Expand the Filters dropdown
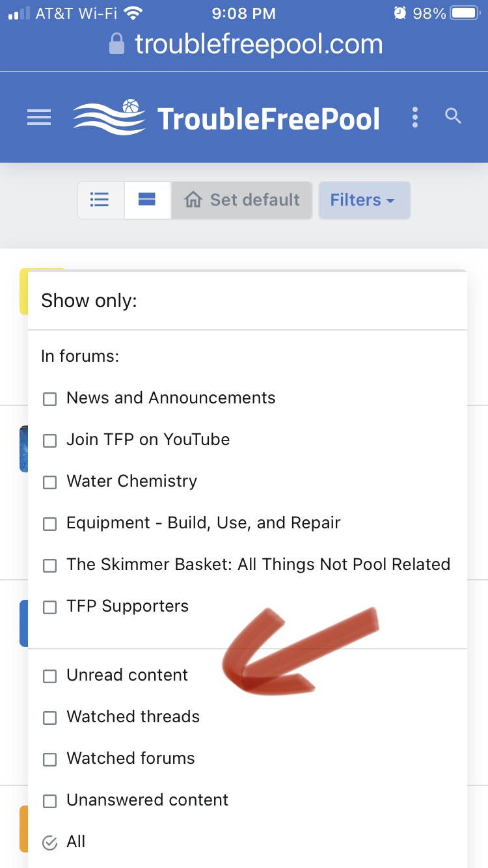 click(x=364, y=200)
